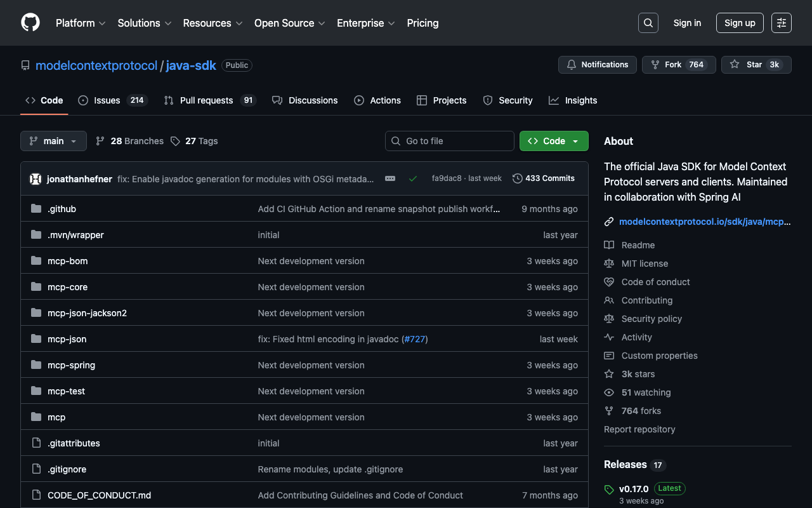Click the commit details ellipsis icon
Viewport: 812px width, 508px height.
pyautogui.click(x=390, y=178)
